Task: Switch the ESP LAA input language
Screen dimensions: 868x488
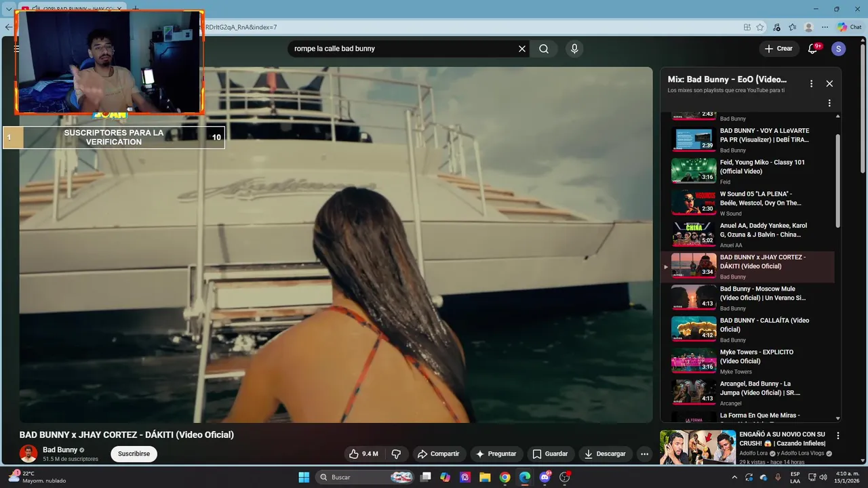Action: click(795, 477)
